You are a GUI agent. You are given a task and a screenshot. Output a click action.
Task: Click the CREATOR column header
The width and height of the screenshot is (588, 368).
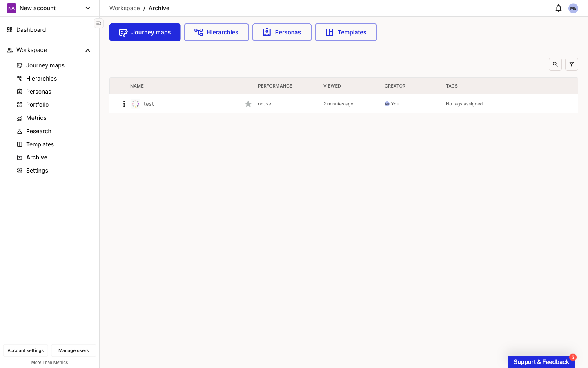click(395, 86)
